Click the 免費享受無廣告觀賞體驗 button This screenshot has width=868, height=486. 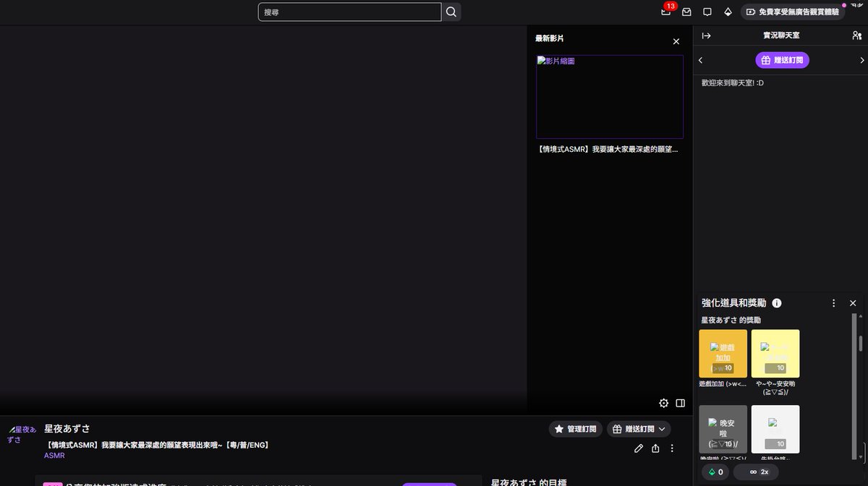point(793,12)
